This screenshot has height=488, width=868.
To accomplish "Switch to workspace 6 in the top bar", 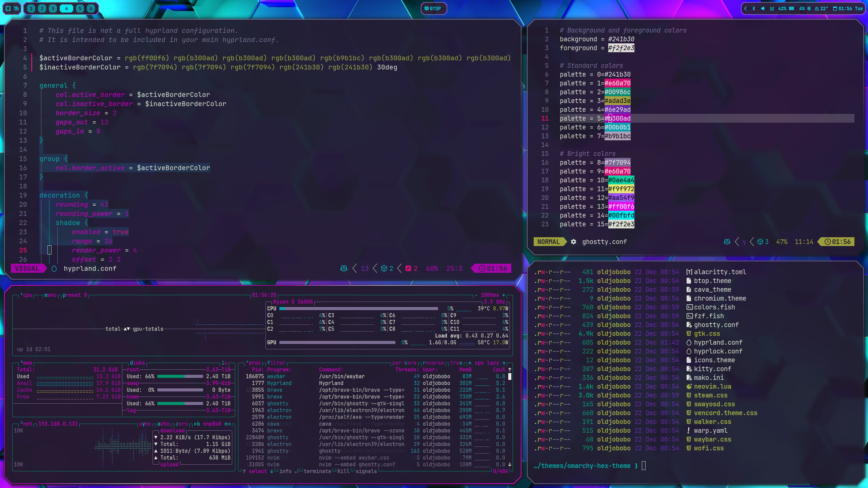I will click(x=91, y=8).
